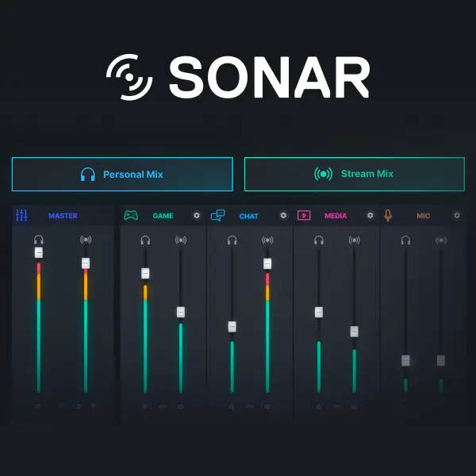Click the Media play screen icon

(x=304, y=215)
